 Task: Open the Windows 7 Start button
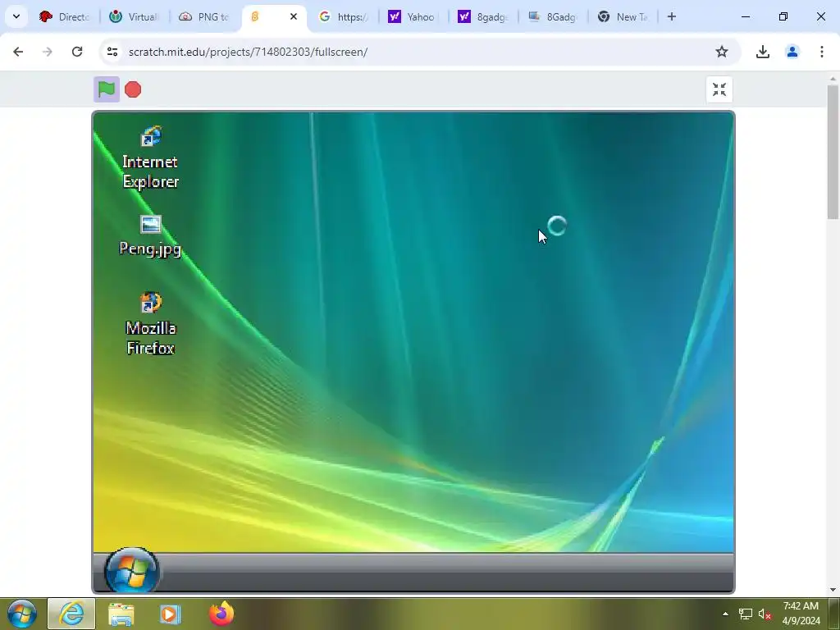(22, 614)
